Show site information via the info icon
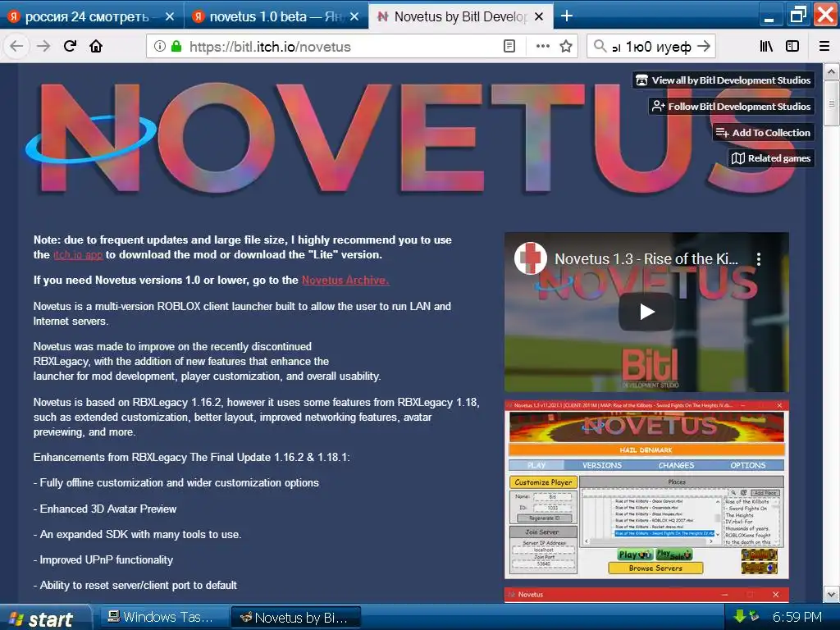This screenshot has width=840, height=630. click(x=159, y=46)
